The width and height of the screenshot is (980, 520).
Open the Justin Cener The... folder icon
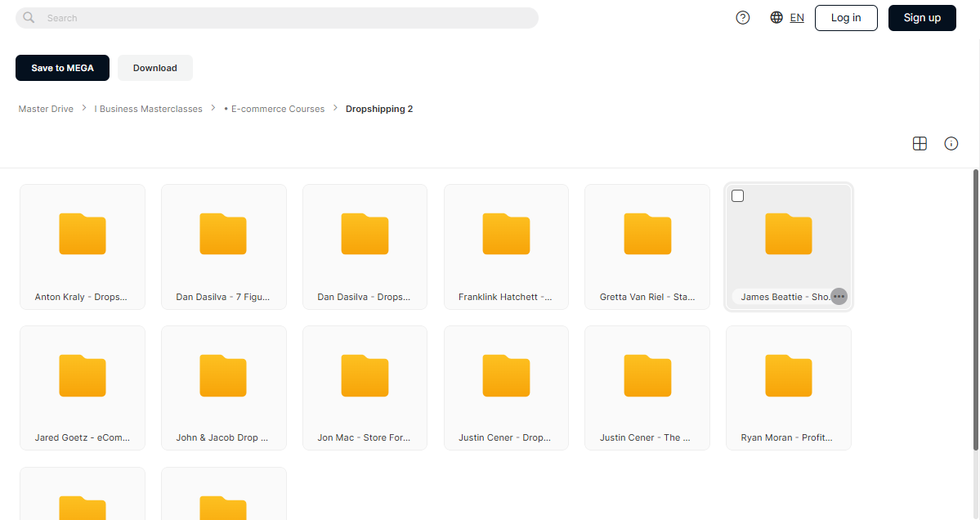click(647, 375)
